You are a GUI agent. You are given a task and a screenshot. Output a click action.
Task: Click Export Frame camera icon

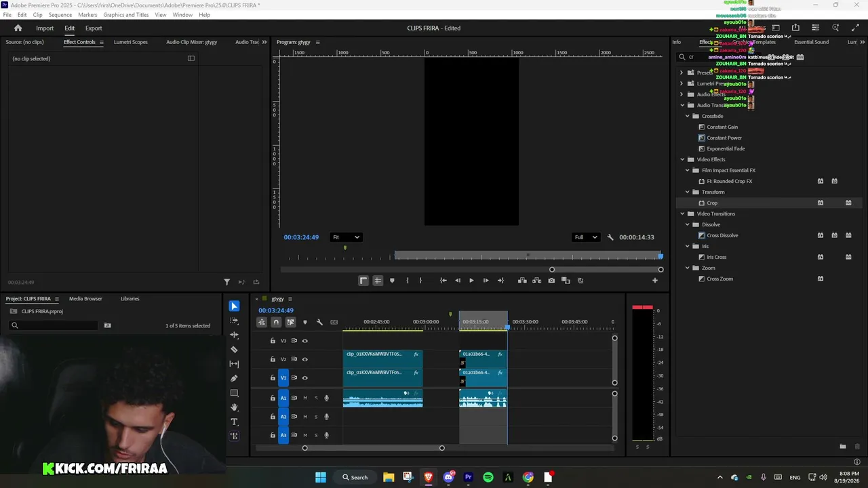pos(551,281)
